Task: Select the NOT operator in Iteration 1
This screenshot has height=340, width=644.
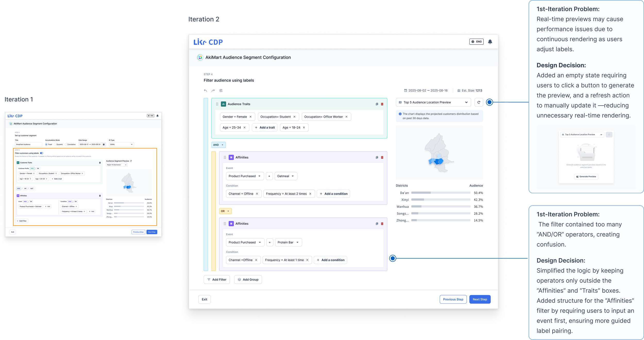Action: tap(32, 188)
